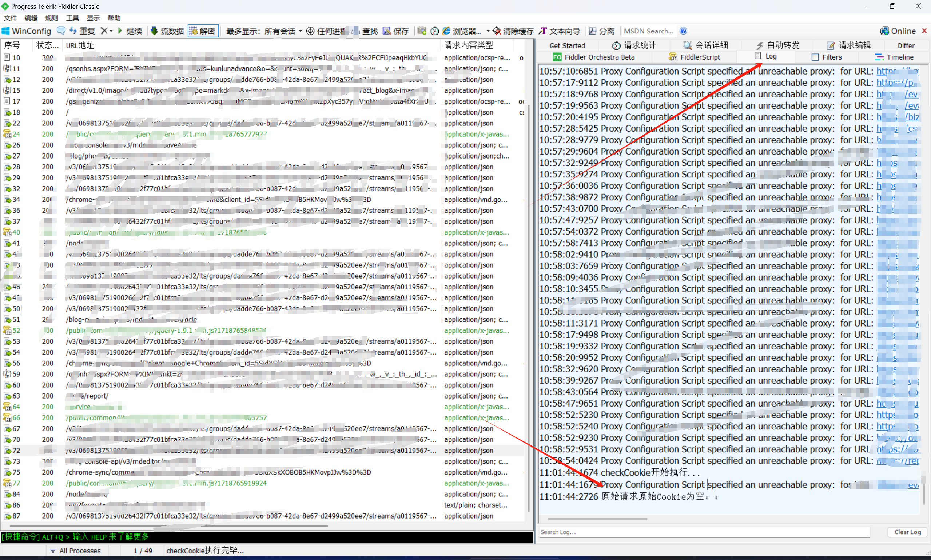Expand the X remove dropdown arrow
931x560 pixels.
pos(111,31)
